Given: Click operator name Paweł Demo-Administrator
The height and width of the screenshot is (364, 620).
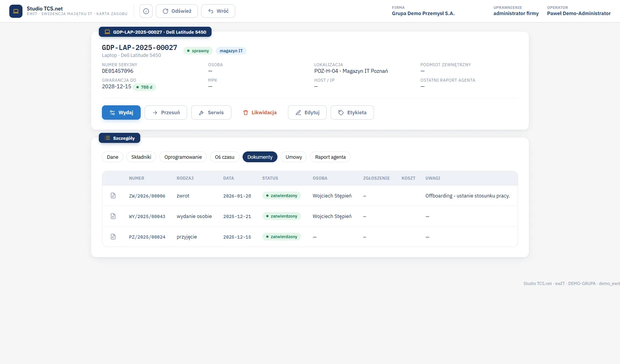Looking at the screenshot, I should click(x=579, y=14).
